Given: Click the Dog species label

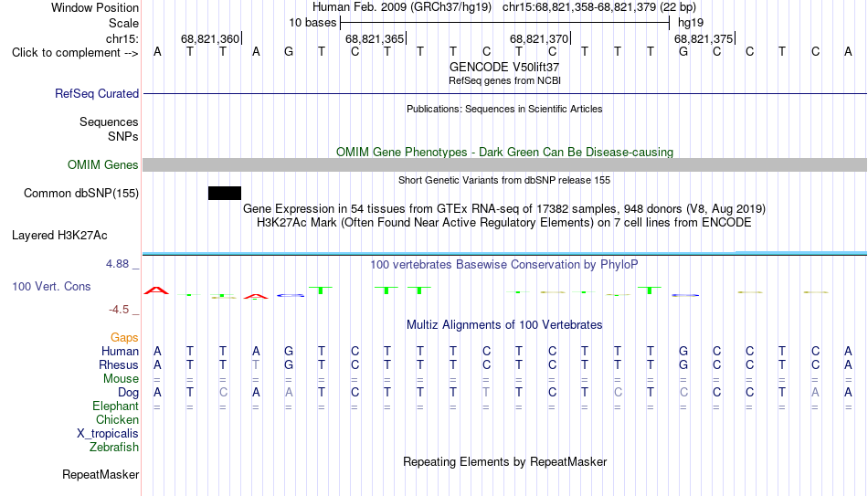Looking at the screenshot, I should 129,393.
